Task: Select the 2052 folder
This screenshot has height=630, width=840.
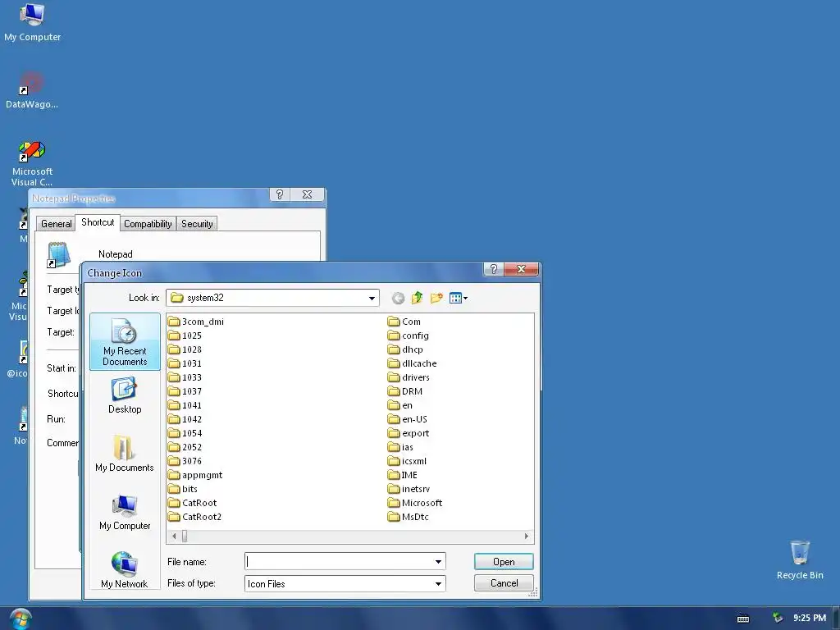Action: coord(185,447)
